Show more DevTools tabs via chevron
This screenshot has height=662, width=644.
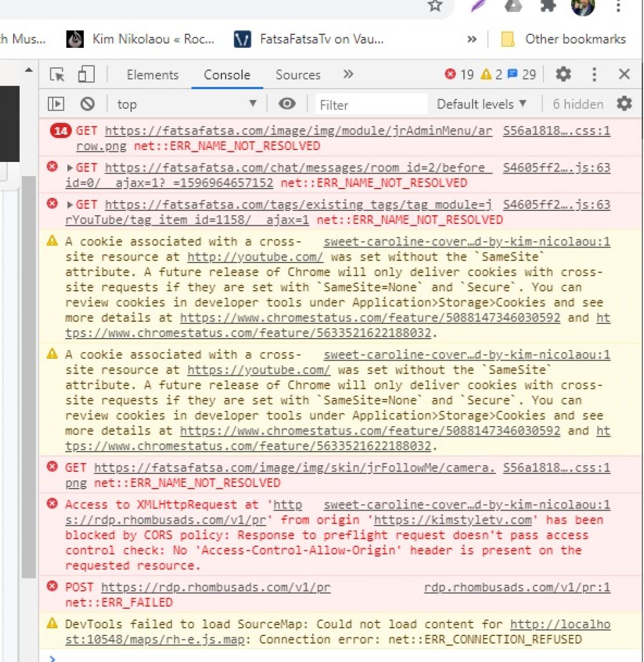click(x=348, y=74)
